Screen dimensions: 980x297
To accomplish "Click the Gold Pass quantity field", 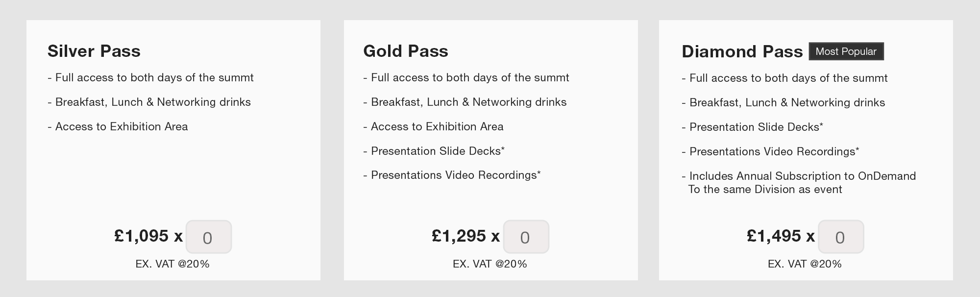I will [526, 237].
